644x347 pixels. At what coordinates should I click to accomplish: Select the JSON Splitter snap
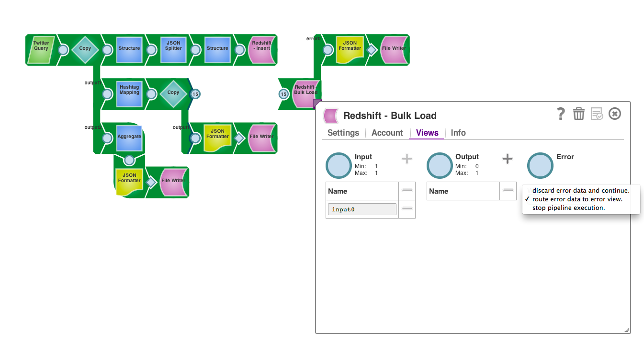pos(173,49)
